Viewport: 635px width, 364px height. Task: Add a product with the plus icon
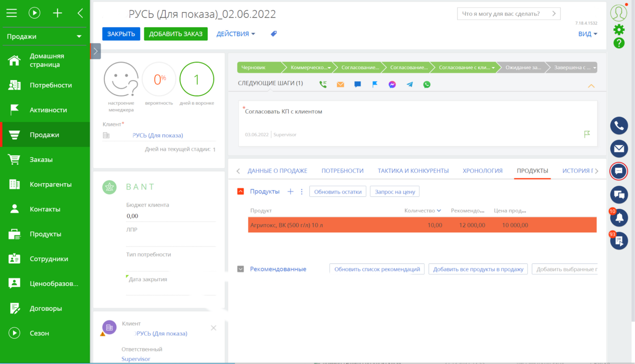coord(290,191)
